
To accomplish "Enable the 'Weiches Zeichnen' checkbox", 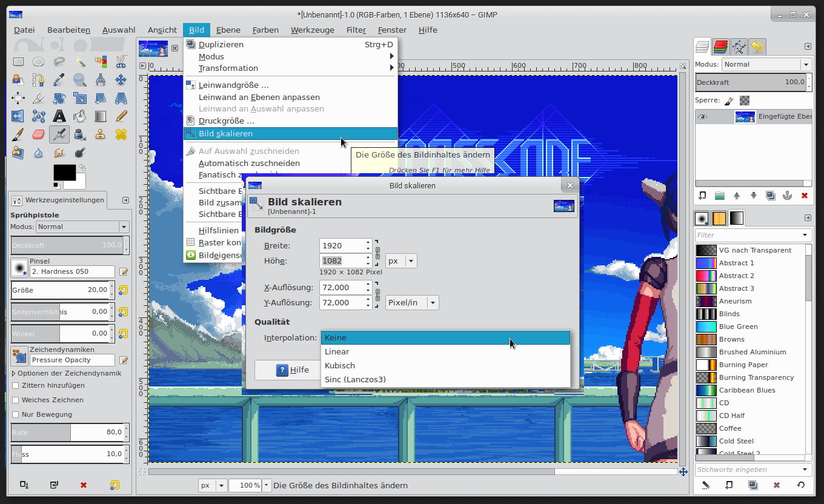I will click(15, 400).
